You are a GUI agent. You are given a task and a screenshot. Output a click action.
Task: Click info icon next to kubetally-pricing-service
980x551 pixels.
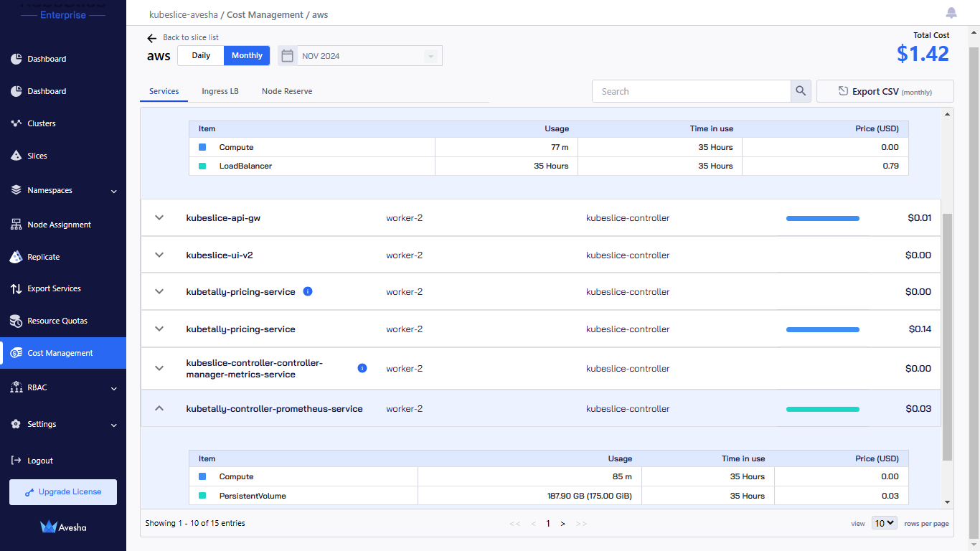(x=308, y=291)
